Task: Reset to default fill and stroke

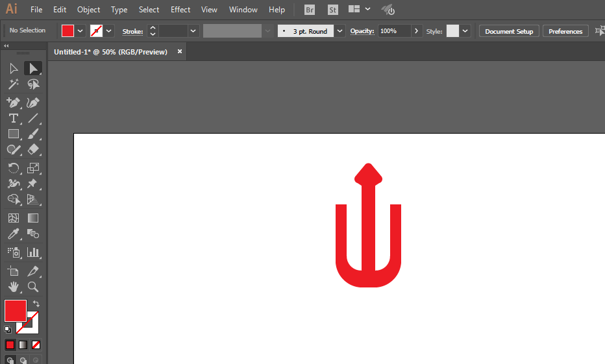Action: click(x=8, y=330)
